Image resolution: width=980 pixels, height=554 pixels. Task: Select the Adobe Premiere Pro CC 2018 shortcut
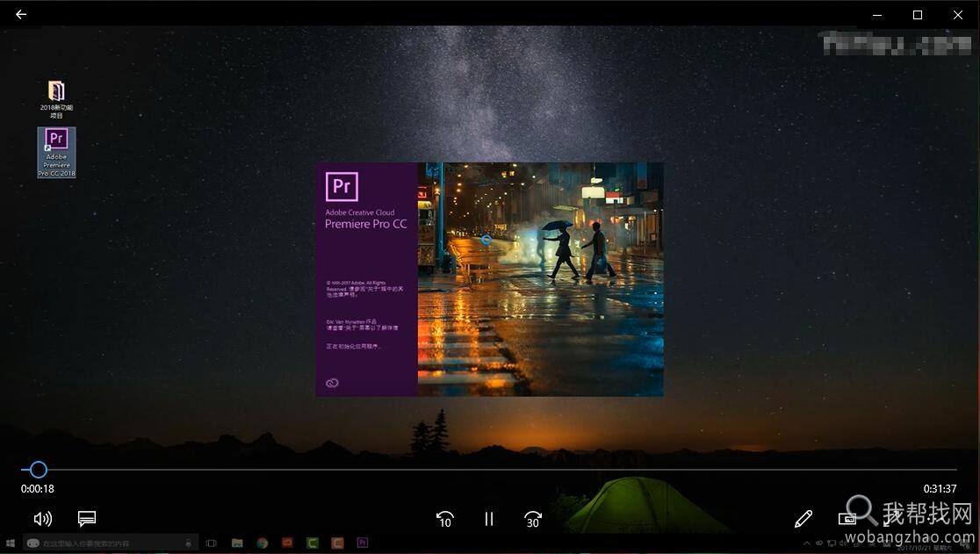pyautogui.click(x=56, y=153)
